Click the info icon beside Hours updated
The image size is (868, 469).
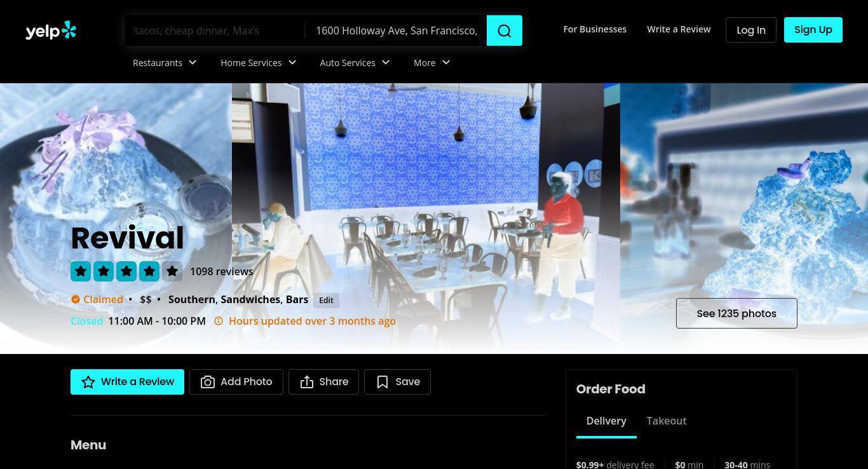219,321
